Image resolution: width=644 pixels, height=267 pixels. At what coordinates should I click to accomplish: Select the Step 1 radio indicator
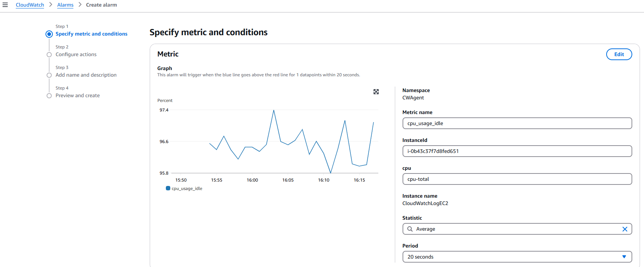click(49, 34)
